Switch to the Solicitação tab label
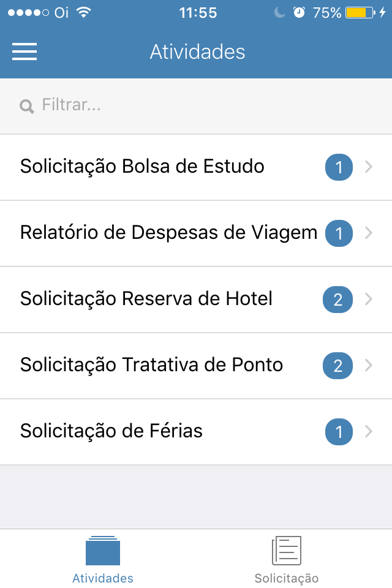This screenshot has height=588, width=392. click(x=287, y=578)
